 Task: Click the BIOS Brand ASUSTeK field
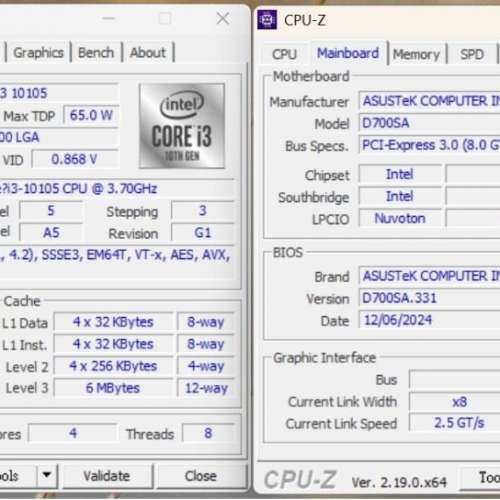pos(430,276)
